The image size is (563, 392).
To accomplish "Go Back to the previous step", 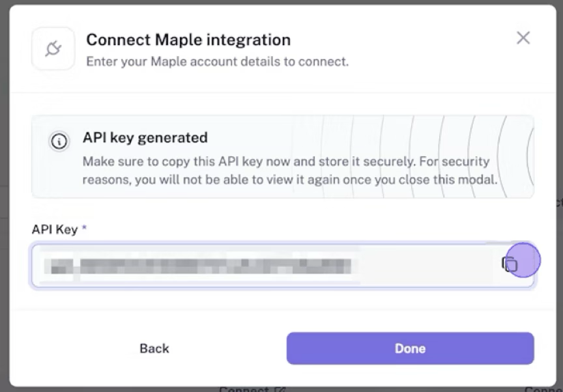I will (x=154, y=348).
